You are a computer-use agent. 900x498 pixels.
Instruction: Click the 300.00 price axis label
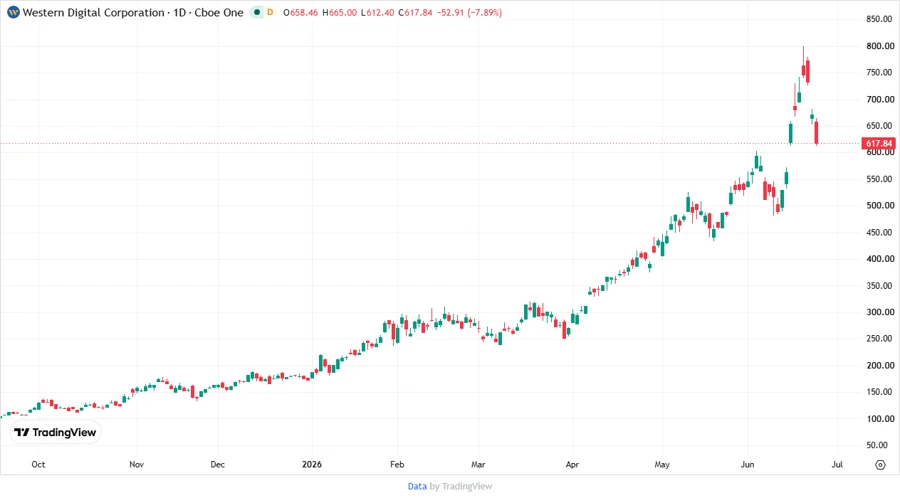[x=880, y=312]
